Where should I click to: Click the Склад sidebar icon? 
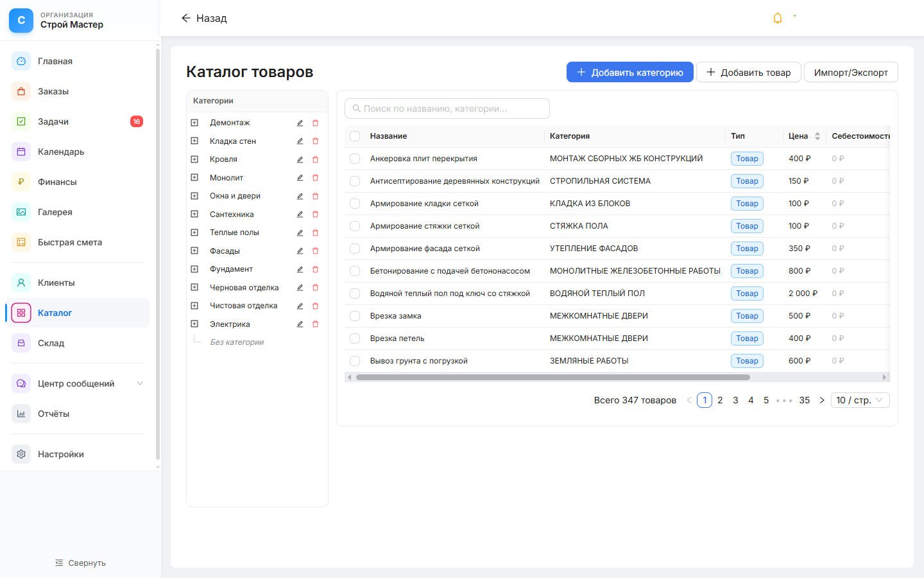click(21, 343)
